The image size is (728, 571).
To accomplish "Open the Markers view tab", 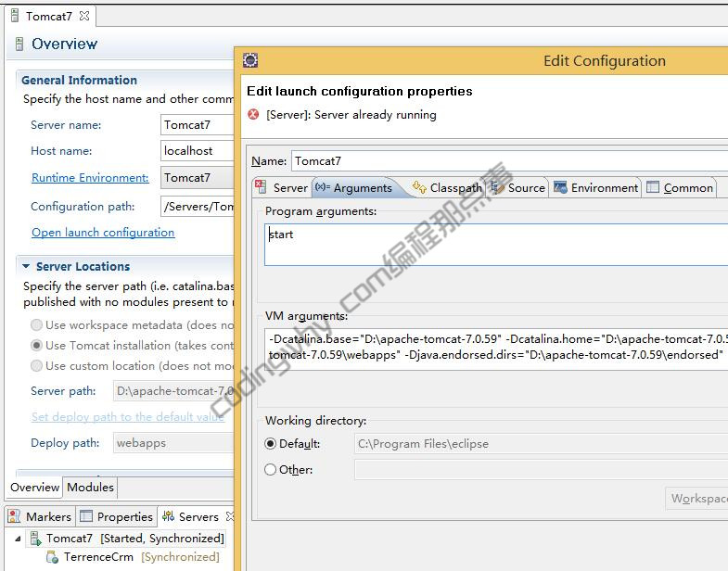I will click(40, 516).
